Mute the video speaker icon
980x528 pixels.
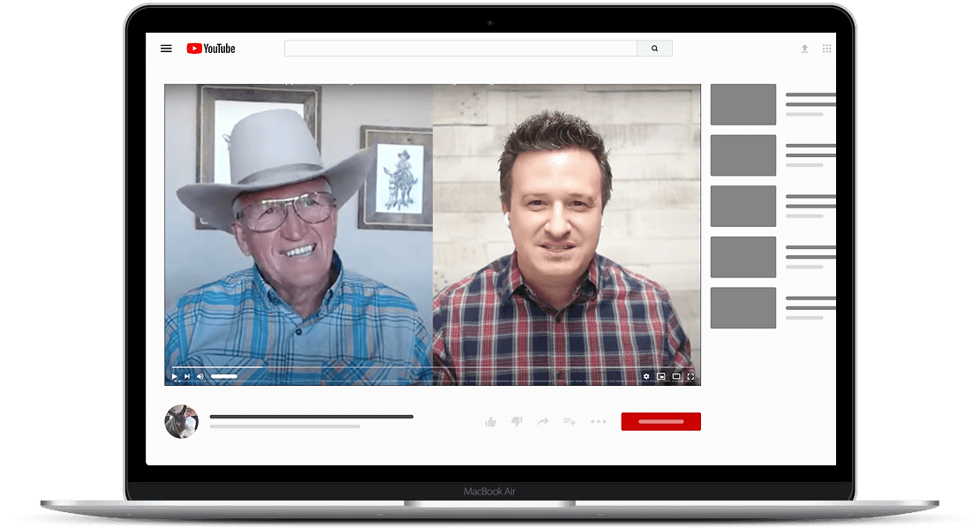point(200,376)
